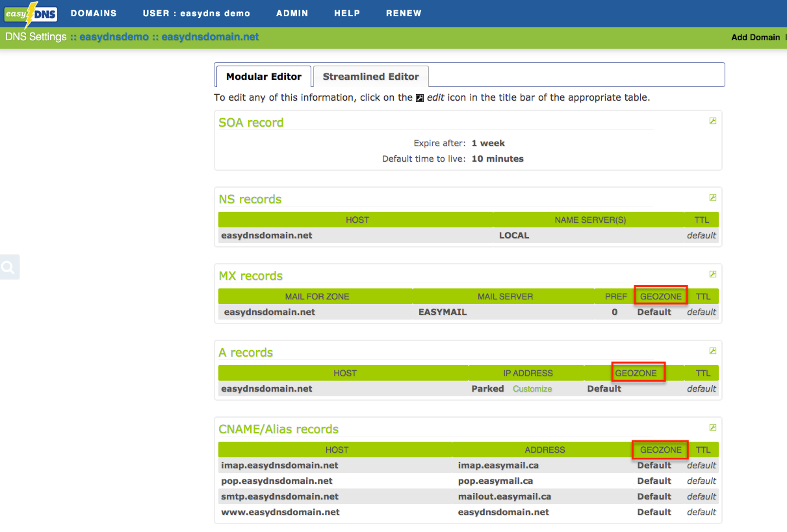Click the Add Domain link
This screenshot has width=787, height=532.
tap(756, 37)
